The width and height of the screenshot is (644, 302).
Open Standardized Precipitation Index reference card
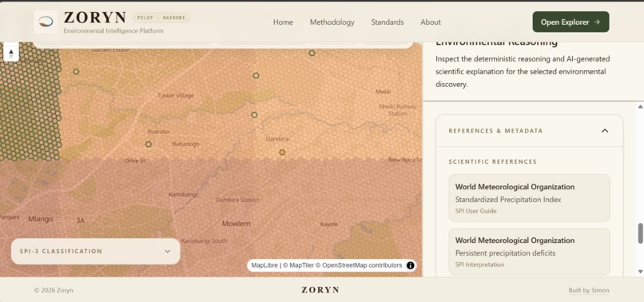(530, 198)
